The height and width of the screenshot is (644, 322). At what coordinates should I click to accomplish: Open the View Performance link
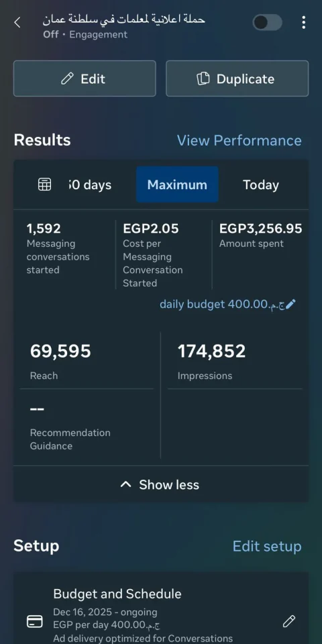(x=239, y=140)
